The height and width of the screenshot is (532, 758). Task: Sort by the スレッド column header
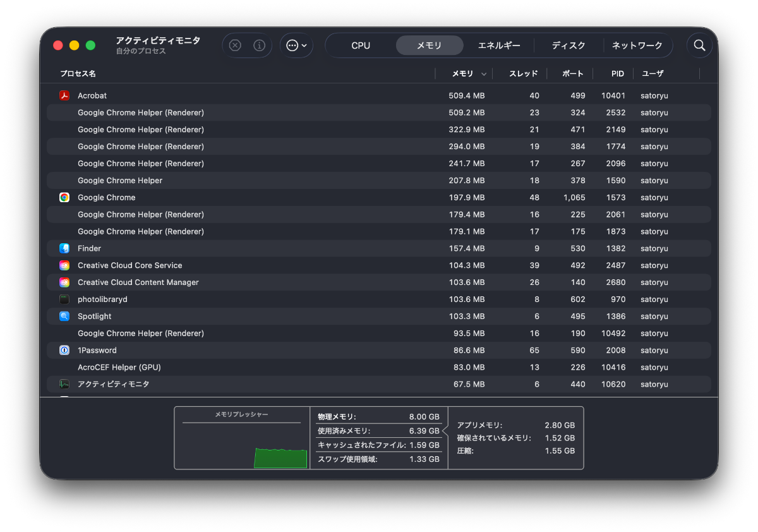524,74
